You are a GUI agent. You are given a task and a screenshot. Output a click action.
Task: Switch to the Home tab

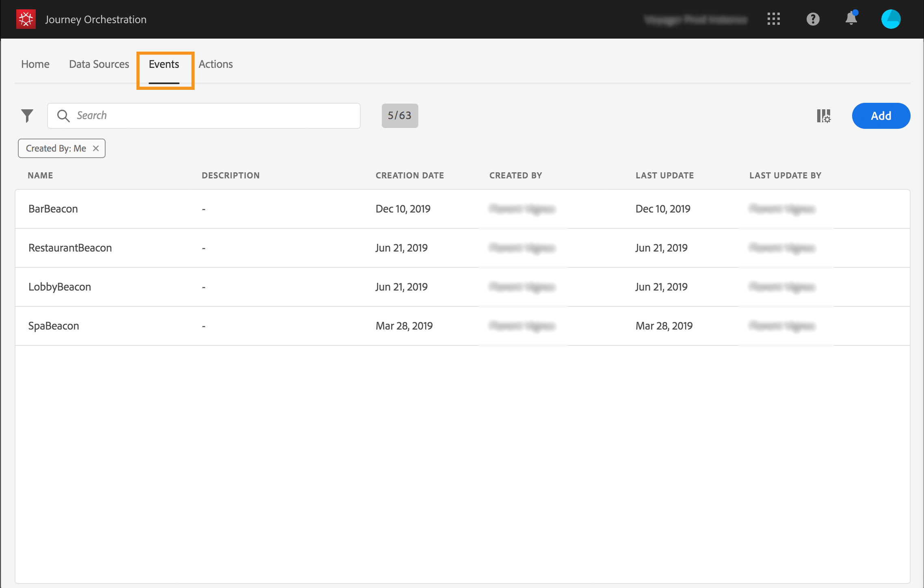(35, 64)
